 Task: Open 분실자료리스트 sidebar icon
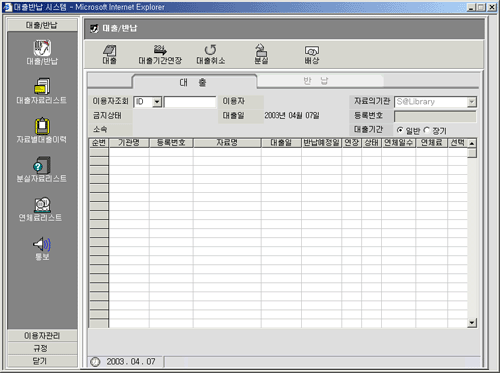42,165
